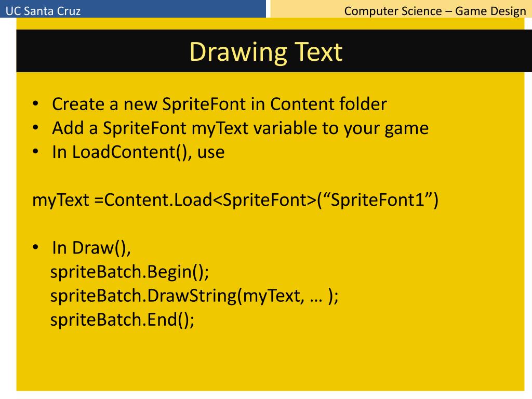Click 'Add a SpriteFont myText variable' line
This screenshot has height=399, width=532.
click(x=240, y=128)
